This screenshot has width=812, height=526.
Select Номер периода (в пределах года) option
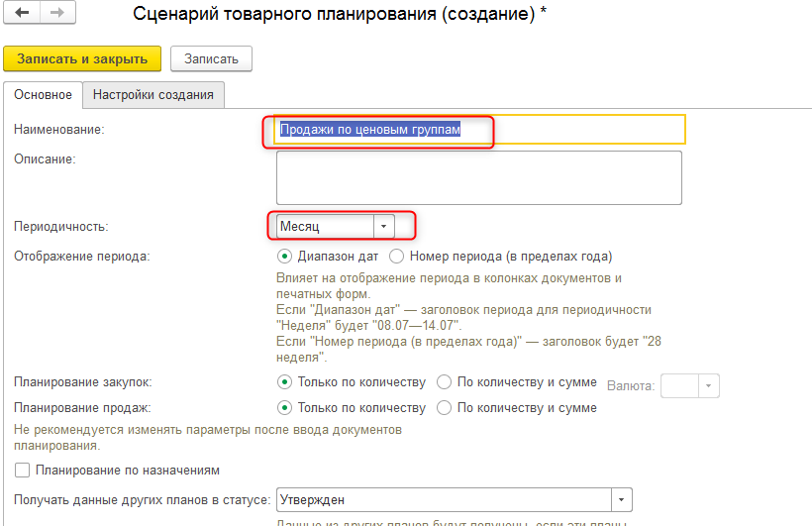(397, 256)
